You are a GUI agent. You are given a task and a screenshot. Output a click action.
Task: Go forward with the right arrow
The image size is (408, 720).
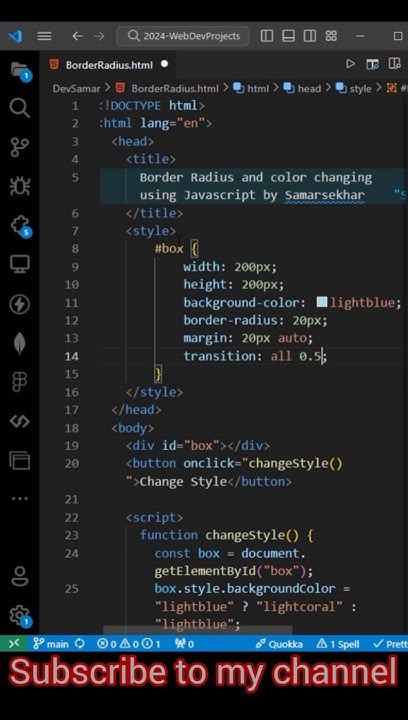coord(99,36)
